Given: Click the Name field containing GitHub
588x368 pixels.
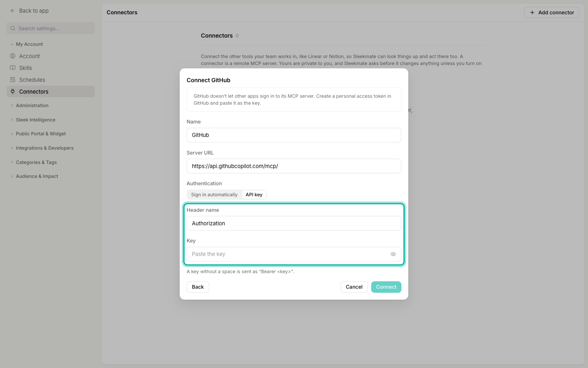Looking at the screenshot, I should [x=294, y=135].
